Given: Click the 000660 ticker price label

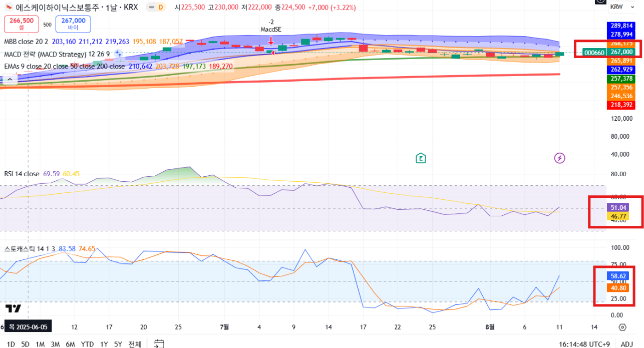Looking at the screenshot, I should 594,52.
